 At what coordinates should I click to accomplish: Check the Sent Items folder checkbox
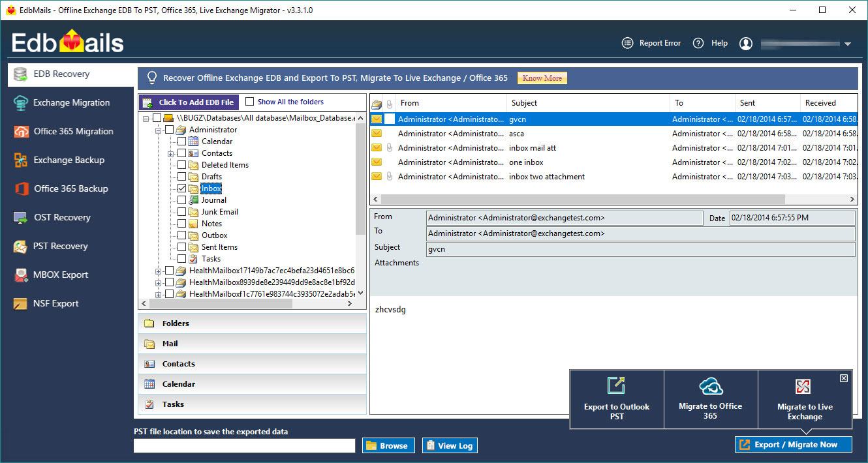(182, 247)
